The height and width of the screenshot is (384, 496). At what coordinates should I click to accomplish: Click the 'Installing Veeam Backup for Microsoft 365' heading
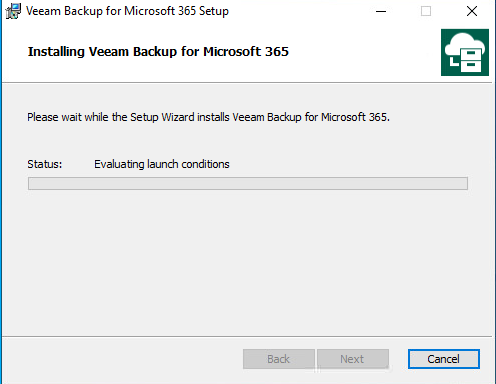158,52
